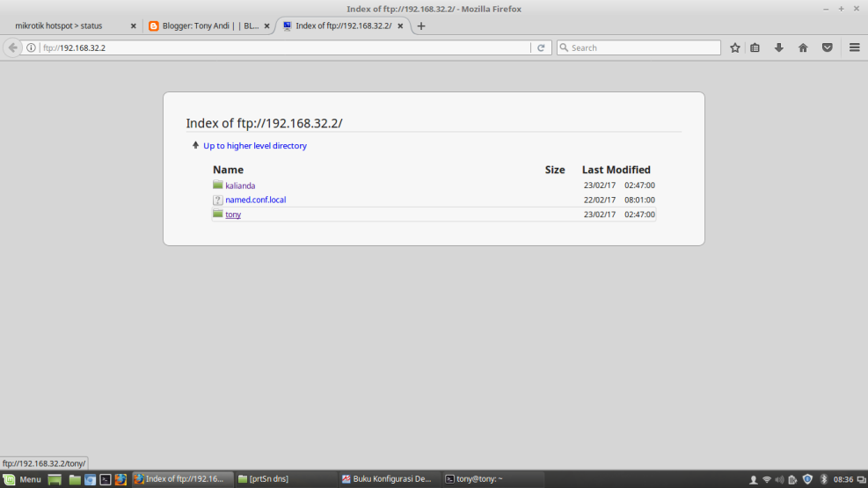Open the tony folder link
Screen dimensions: 868x488
point(233,215)
